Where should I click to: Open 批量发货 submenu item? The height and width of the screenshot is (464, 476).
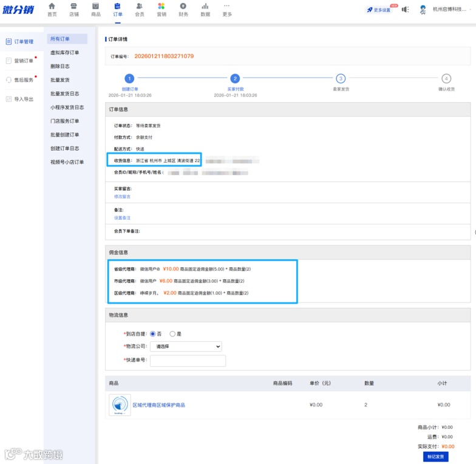coord(60,80)
